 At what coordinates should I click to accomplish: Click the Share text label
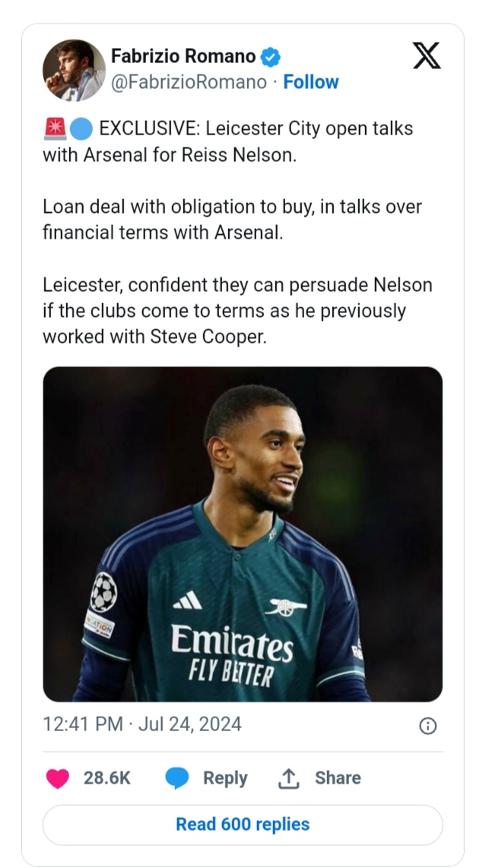point(338,778)
